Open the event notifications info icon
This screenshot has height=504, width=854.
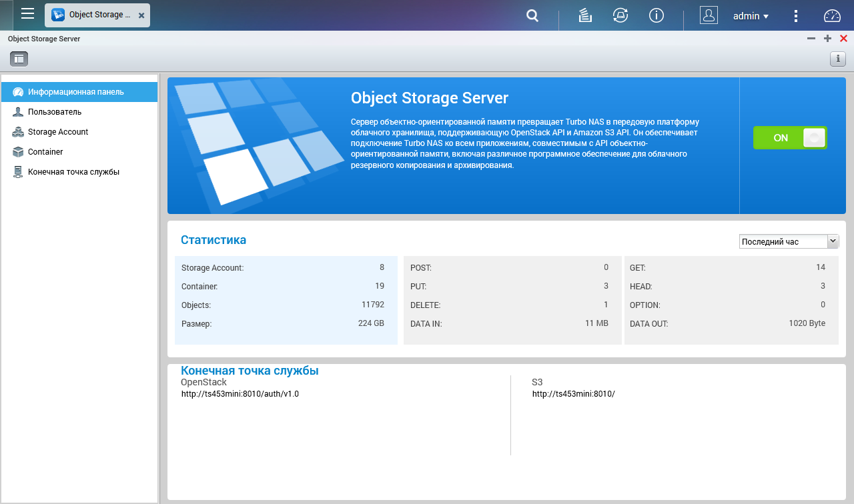657,15
